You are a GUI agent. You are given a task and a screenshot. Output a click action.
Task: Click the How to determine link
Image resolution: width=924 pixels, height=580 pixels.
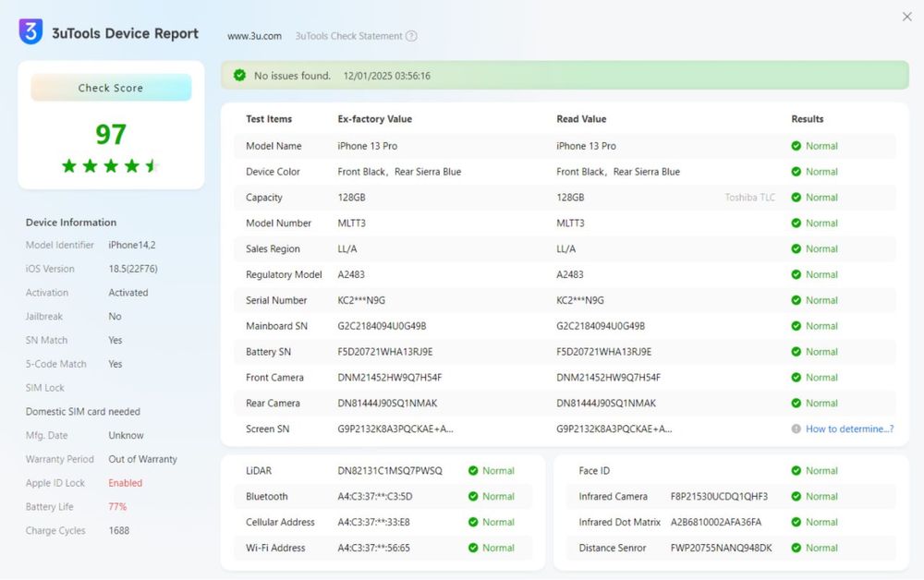[x=849, y=429]
